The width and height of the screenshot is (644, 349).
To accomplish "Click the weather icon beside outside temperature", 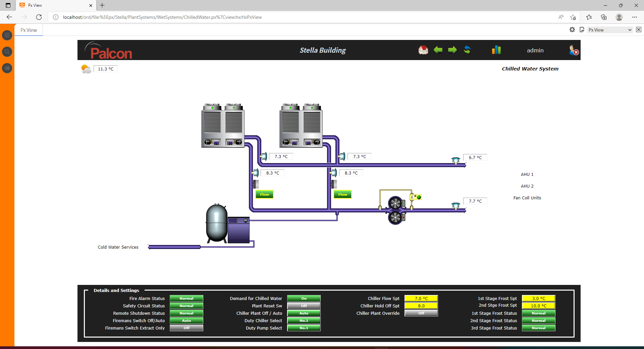I will click(86, 69).
